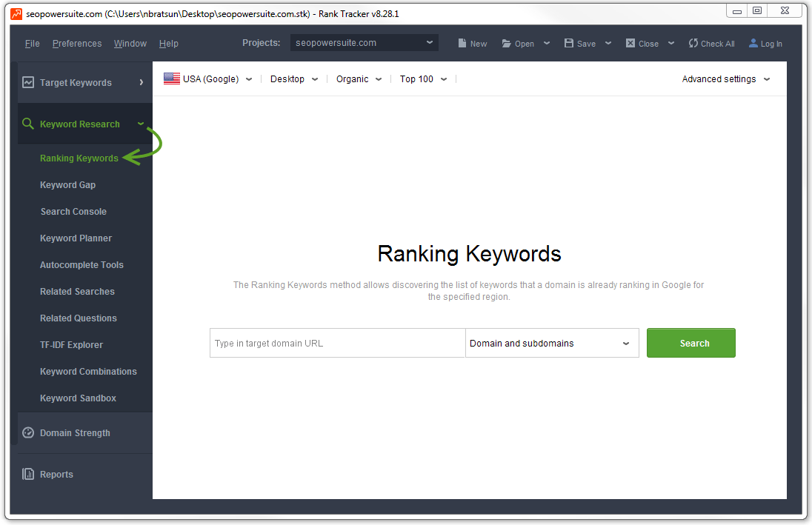Select Related Searches in sidebar
812x525 pixels.
click(77, 292)
